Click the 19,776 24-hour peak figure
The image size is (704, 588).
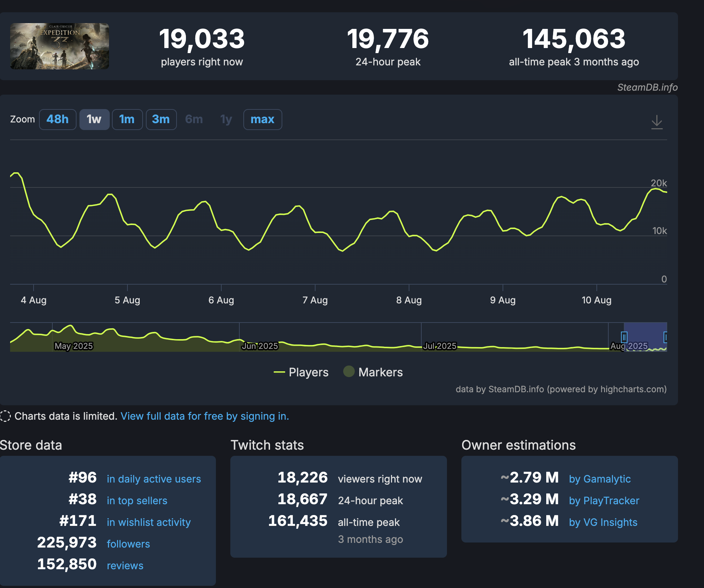click(x=388, y=39)
